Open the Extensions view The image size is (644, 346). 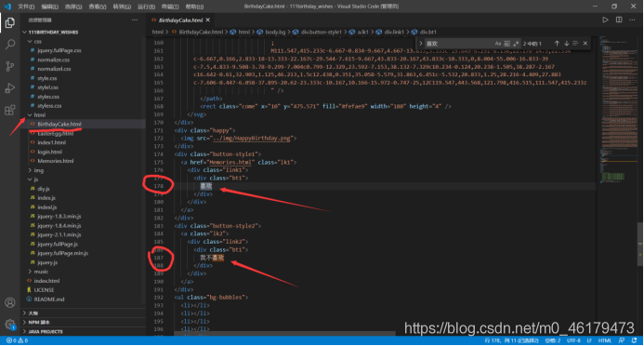coord(10,110)
